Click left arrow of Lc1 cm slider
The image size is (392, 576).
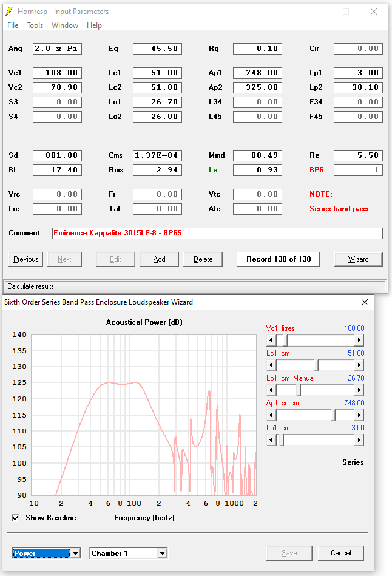[x=271, y=365]
